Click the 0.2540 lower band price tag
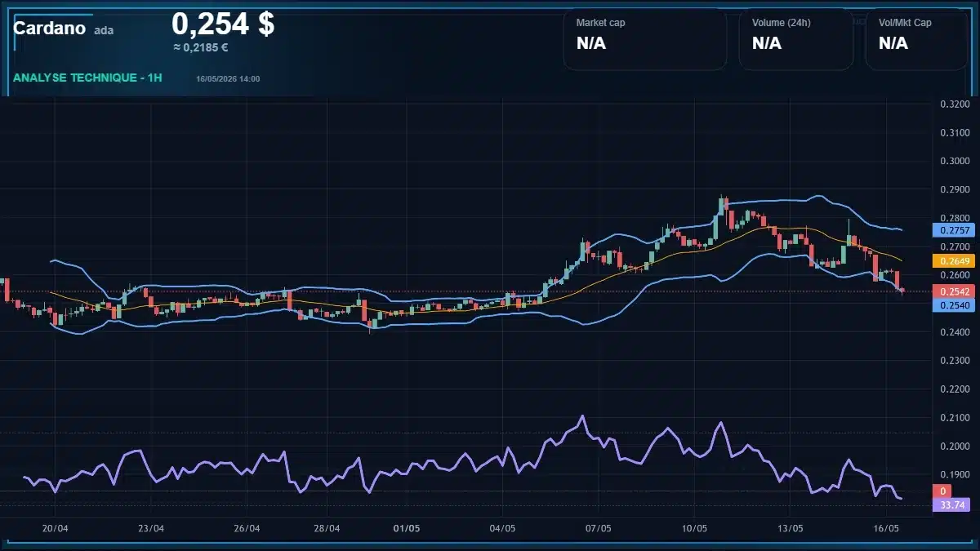The height and width of the screenshot is (551, 980). click(x=955, y=304)
